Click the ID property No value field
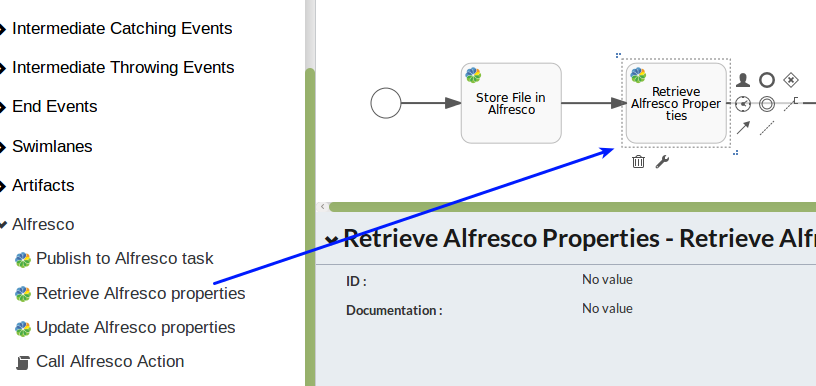Viewport: 816px width, 386px height. tap(607, 280)
